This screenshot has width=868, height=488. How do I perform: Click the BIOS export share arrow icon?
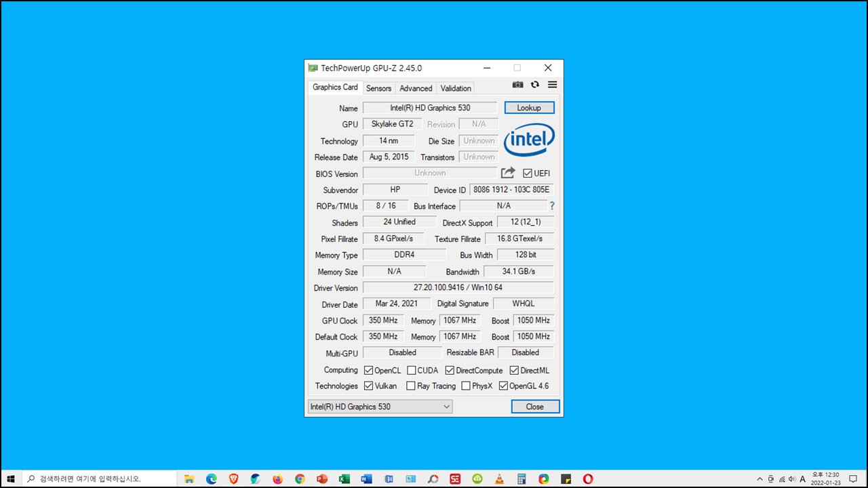[x=508, y=173]
